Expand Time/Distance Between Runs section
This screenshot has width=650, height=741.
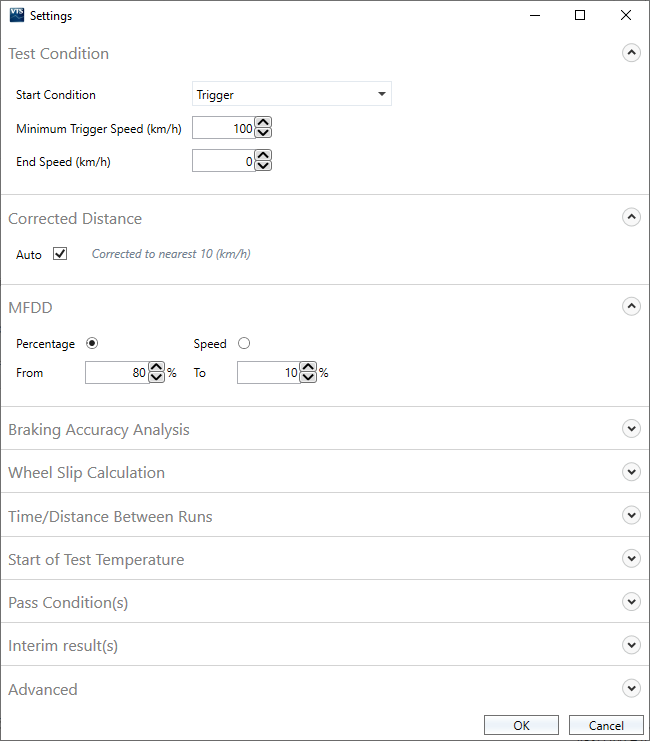(x=631, y=515)
